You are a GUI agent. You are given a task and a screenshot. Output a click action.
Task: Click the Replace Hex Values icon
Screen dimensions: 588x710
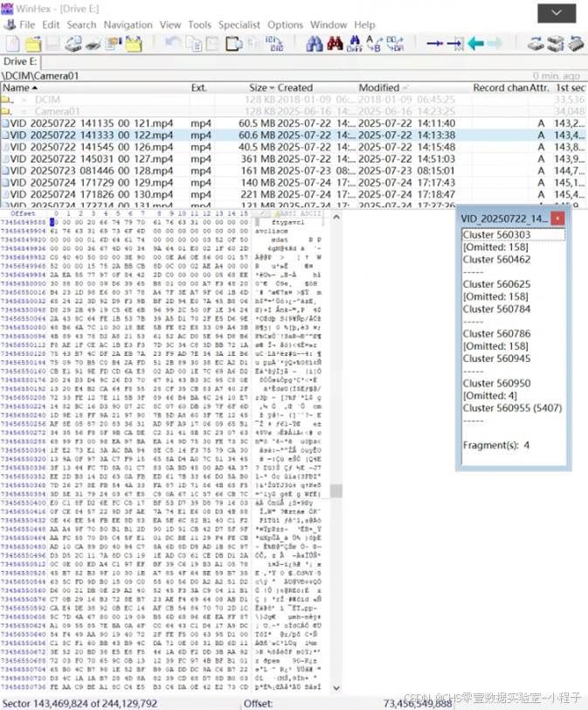click(x=394, y=44)
